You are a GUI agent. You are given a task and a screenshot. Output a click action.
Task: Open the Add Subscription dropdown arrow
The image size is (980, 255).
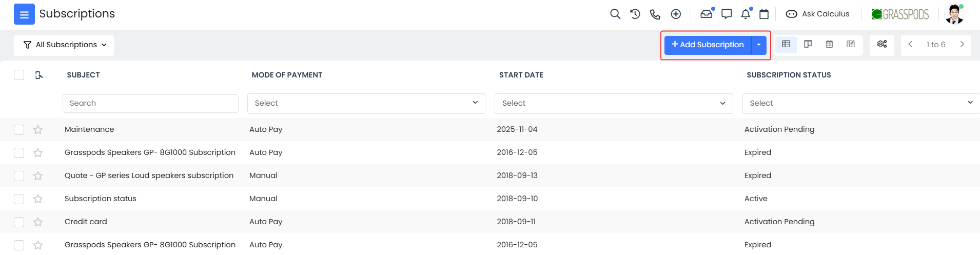pyautogui.click(x=759, y=45)
